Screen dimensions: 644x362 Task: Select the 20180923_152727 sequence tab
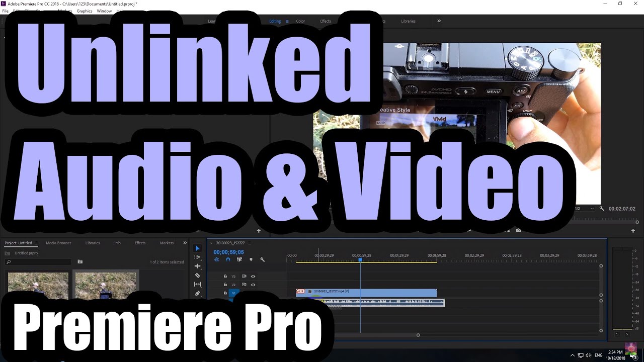(x=230, y=243)
